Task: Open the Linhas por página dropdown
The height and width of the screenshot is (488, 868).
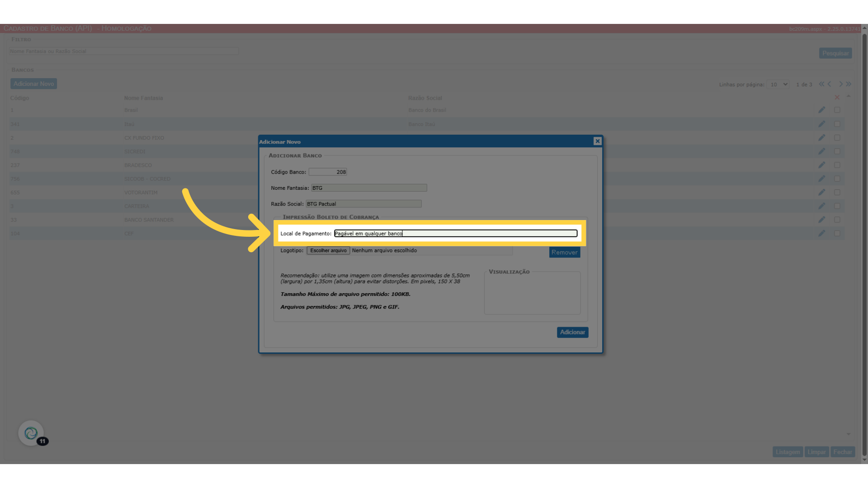Action: point(778,84)
